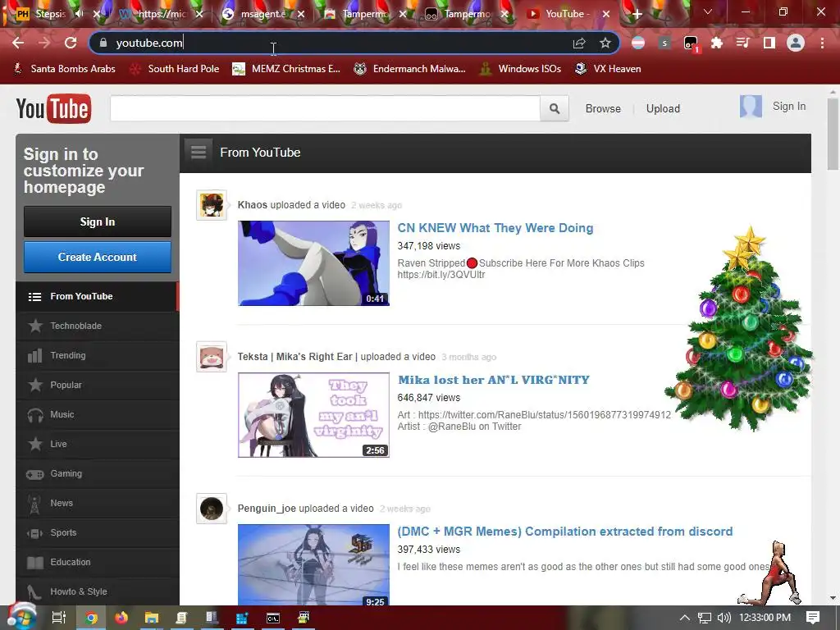Open the media control playlist icon
This screenshot has height=630, width=840.
[x=743, y=43]
